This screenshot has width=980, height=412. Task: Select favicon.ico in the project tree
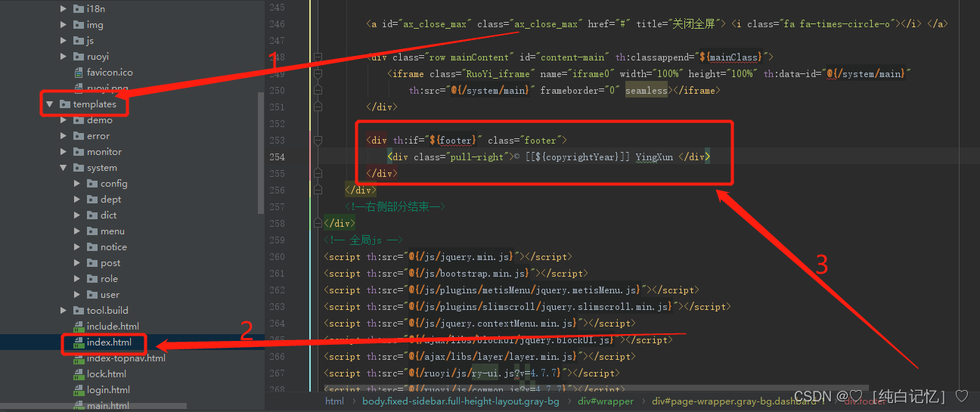[x=110, y=73]
